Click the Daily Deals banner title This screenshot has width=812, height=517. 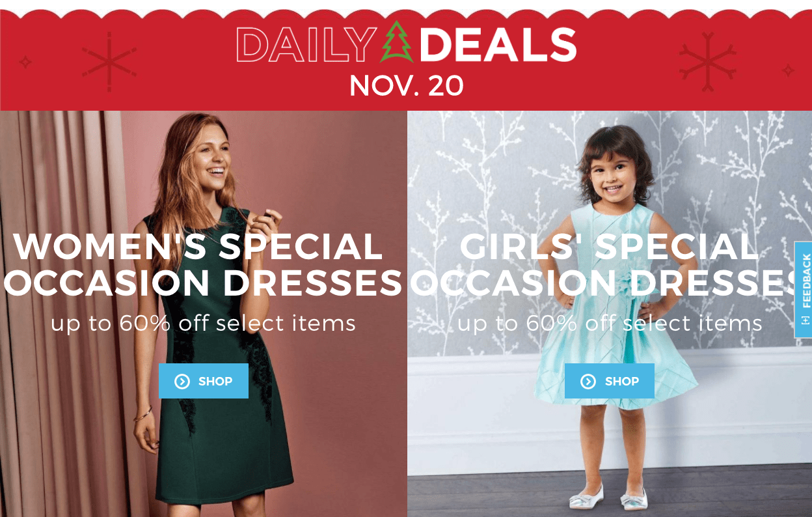(406, 44)
